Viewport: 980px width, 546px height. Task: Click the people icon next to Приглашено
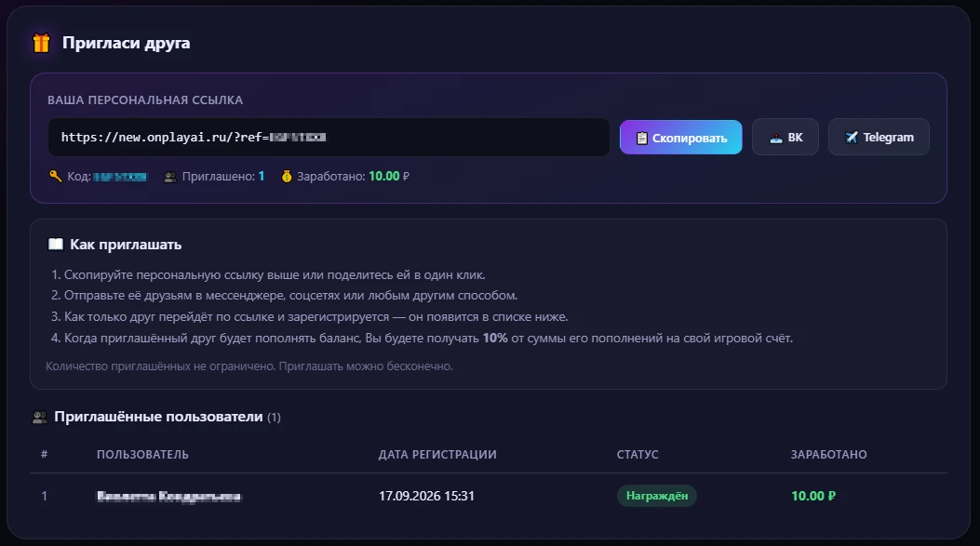(170, 177)
